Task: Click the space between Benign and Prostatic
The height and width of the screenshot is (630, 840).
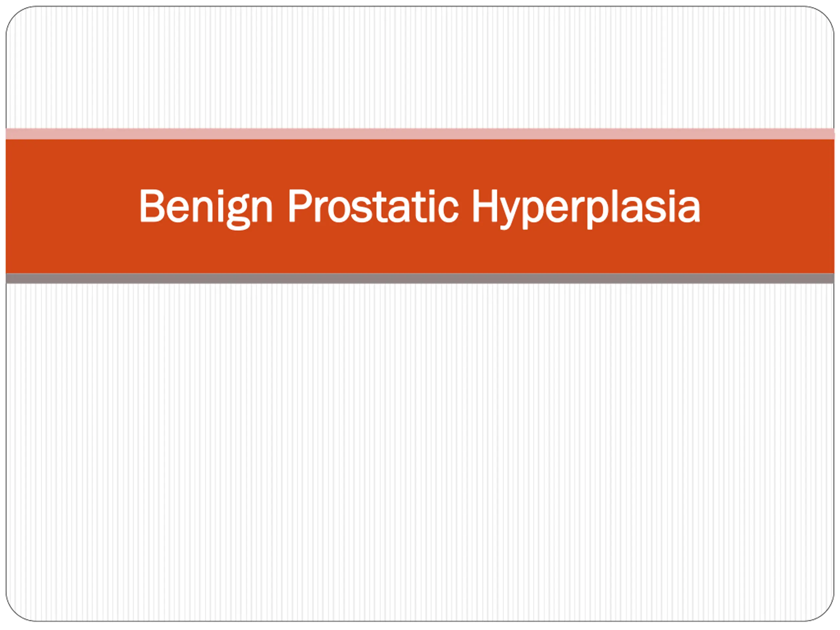Action: [281, 205]
